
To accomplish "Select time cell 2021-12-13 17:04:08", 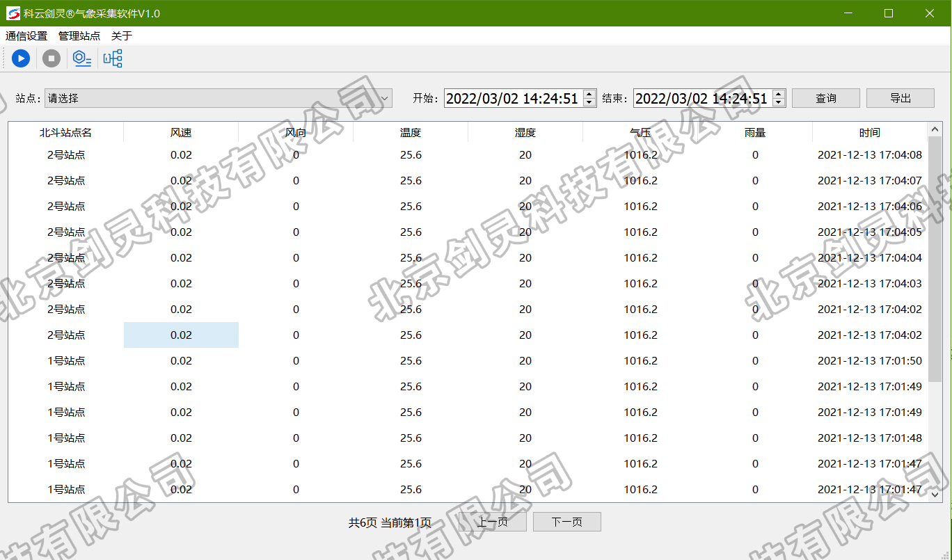I will coord(870,154).
